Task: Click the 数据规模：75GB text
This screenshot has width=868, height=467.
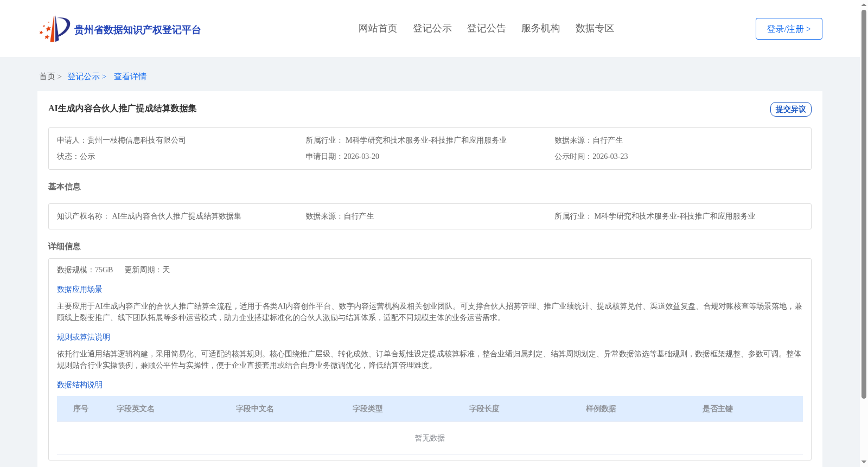Action: coord(85,270)
